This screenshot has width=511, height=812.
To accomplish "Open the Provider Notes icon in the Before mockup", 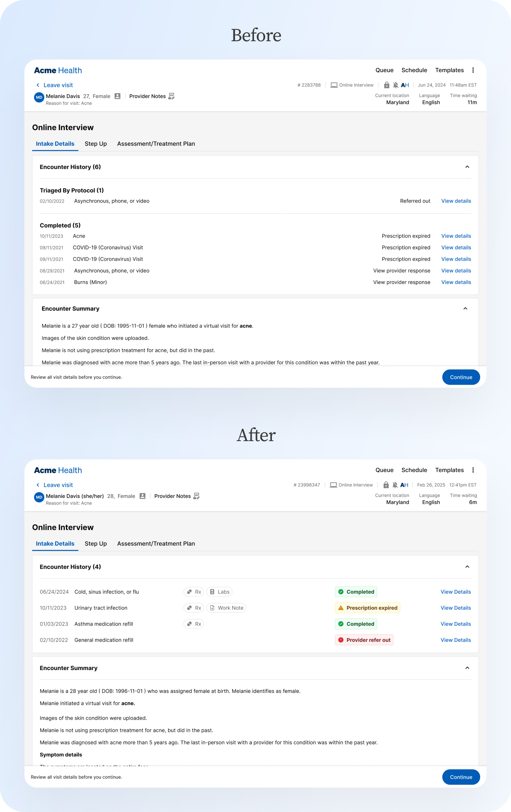I will pyautogui.click(x=172, y=96).
